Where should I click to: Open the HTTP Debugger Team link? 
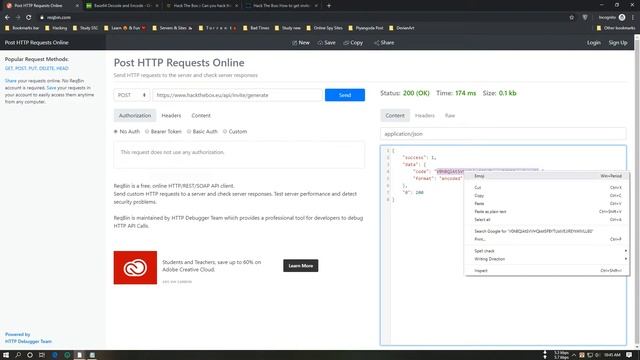click(28, 341)
